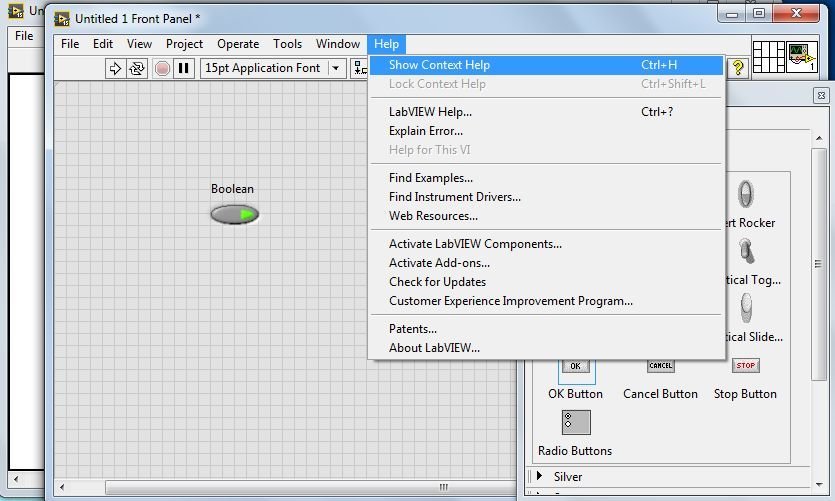Click the yellow question mark help icon

[x=738, y=68]
